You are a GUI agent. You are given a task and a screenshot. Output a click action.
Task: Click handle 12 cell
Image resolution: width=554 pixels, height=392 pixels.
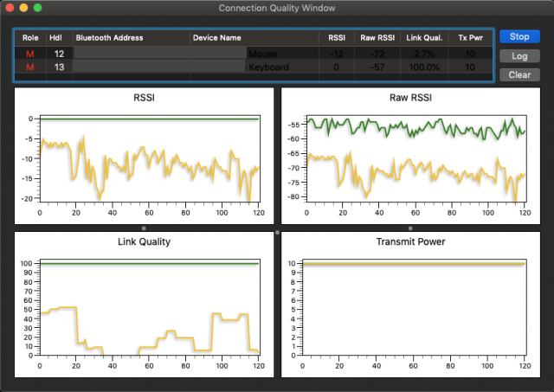tap(59, 54)
